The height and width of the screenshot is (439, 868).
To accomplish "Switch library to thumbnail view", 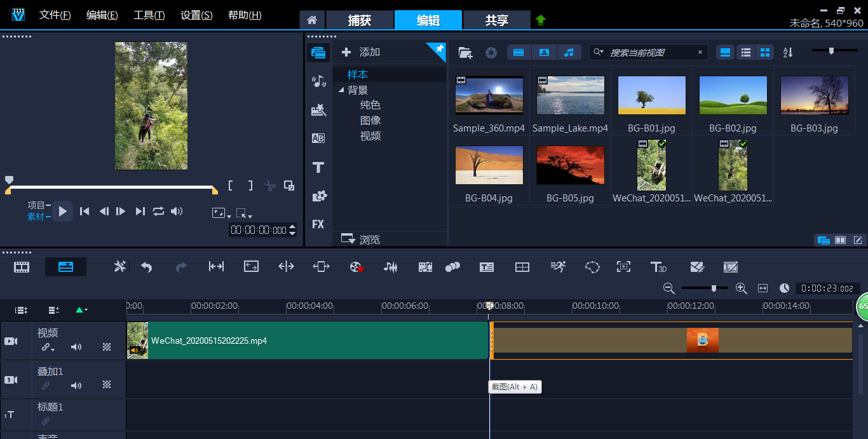I will click(x=766, y=52).
